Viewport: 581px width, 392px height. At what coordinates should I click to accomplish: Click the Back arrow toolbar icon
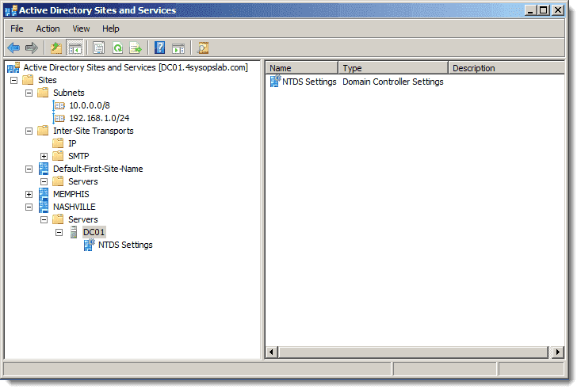click(13, 48)
